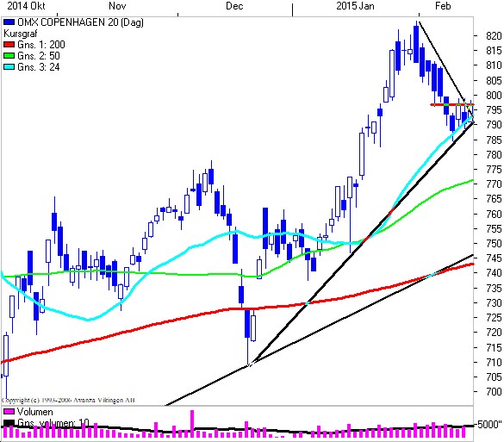Image resolution: width=504 pixels, height=442 pixels.
Task: Click the 'Gns. volumen: 10' legend label
Action: point(53,422)
